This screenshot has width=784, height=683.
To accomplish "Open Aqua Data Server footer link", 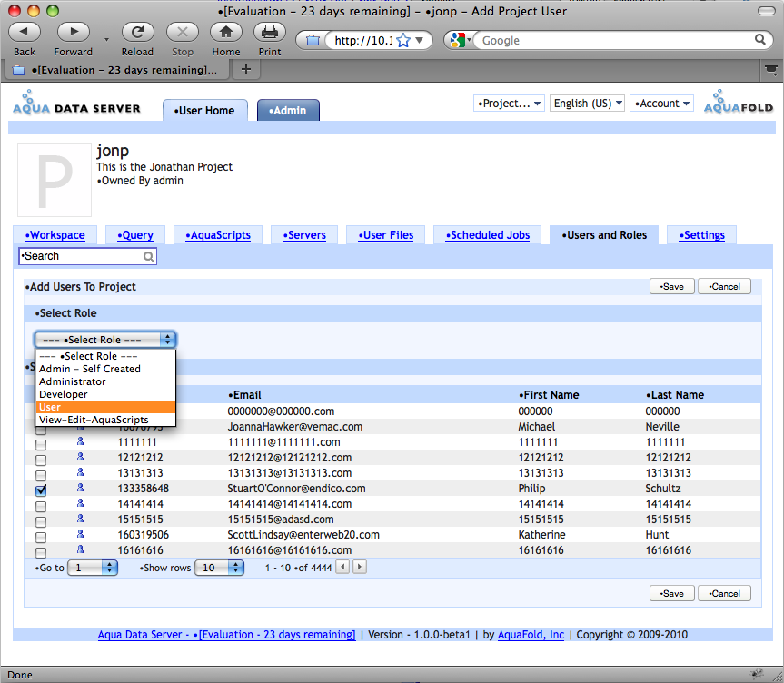I will tap(226, 635).
